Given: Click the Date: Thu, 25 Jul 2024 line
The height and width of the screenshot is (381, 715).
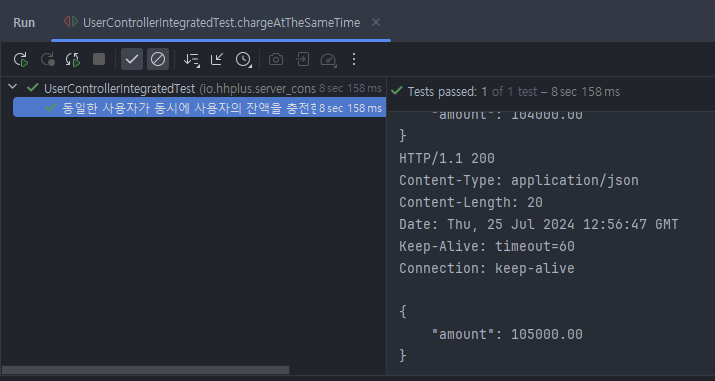Looking at the screenshot, I should click(x=539, y=224).
